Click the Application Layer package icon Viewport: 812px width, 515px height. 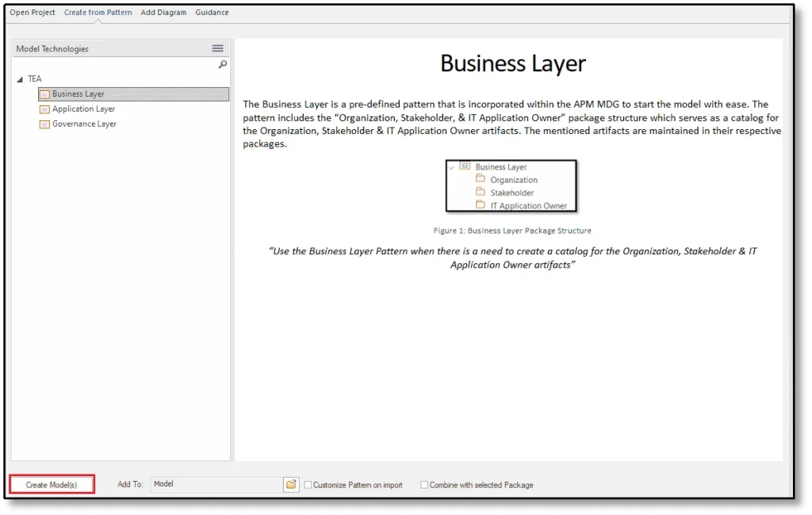coord(45,109)
